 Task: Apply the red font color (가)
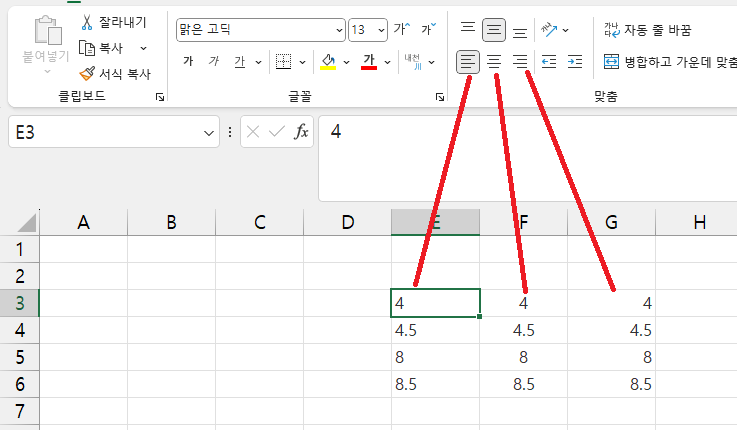tap(369, 62)
